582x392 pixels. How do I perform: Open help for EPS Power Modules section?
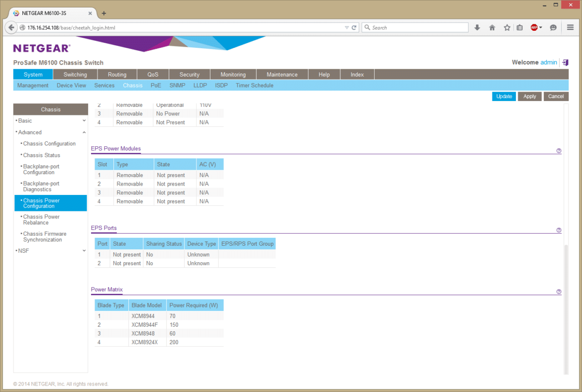click(559, 151)
